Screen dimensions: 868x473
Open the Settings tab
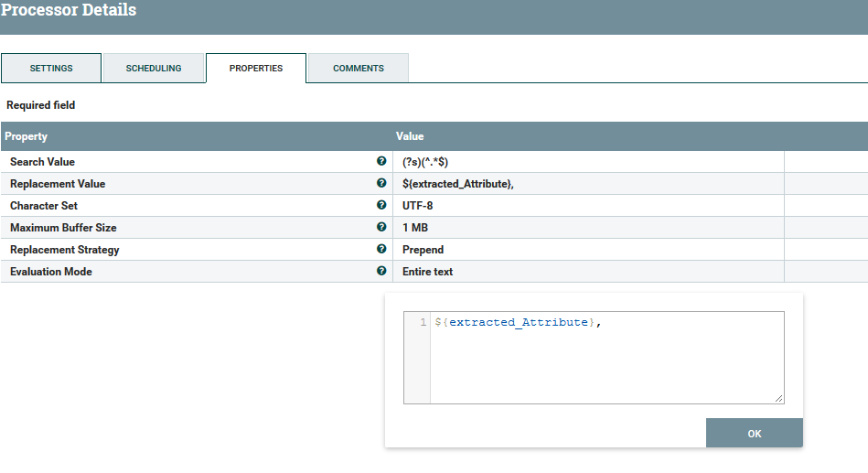[51, 69]
